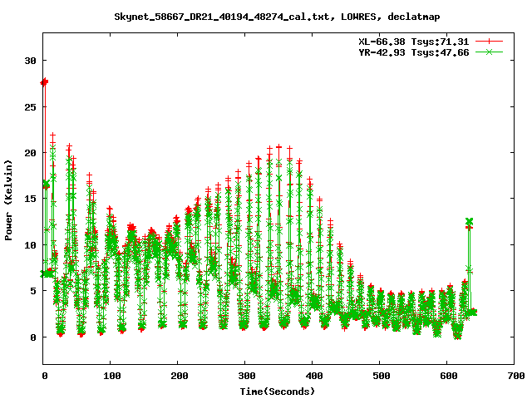Image resolution: width=532 pixels, height=399 pixels.
Task: Click y-axis tick label 20
Action: [x=30, y=153]
